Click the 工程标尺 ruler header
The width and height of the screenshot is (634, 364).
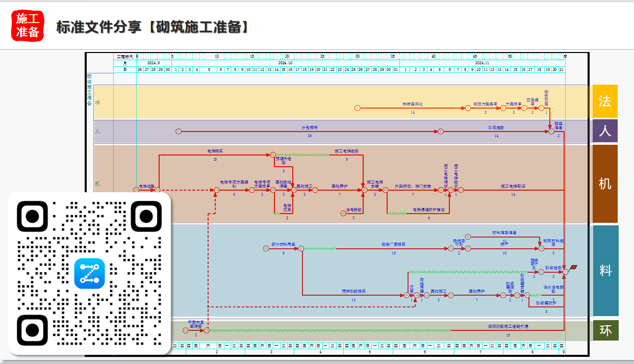point(125,56)
